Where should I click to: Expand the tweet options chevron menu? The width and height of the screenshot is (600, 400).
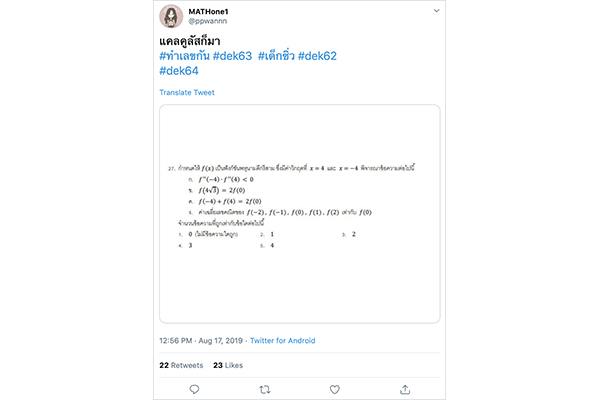click(436, 11)
